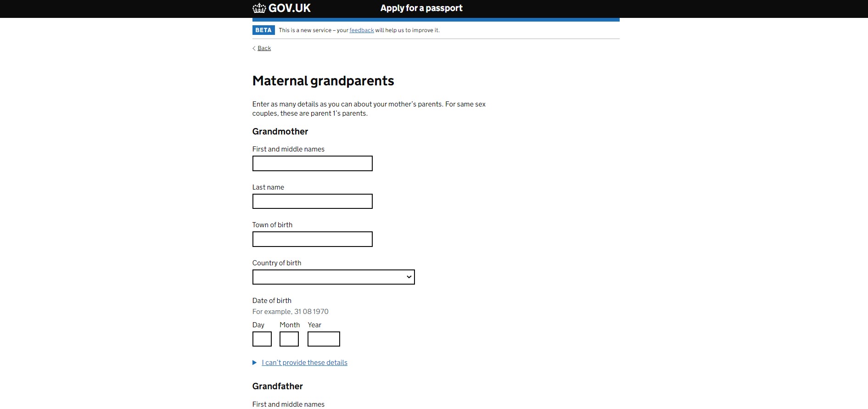Expand 'I can't provide these details'
This screenshot has height=409, width=868.
(304, 363)
